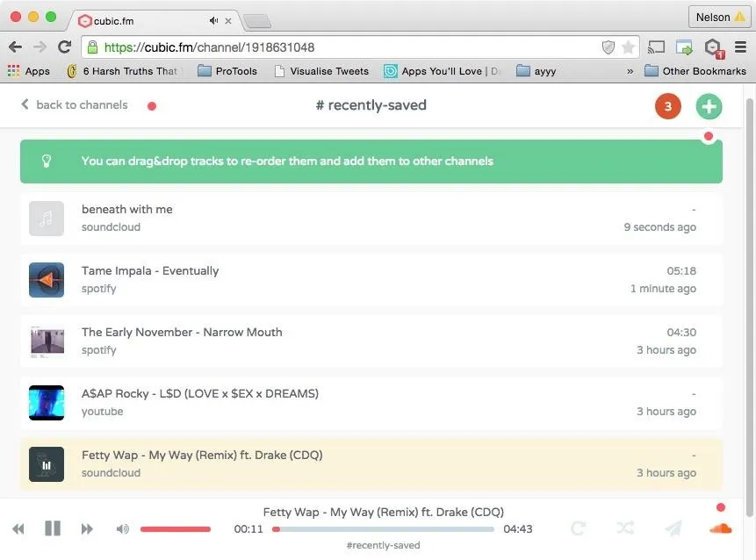The height and width of the screenshot is (560, 756).
Task: Click the paper plane share icon
Action: [673, 528]
